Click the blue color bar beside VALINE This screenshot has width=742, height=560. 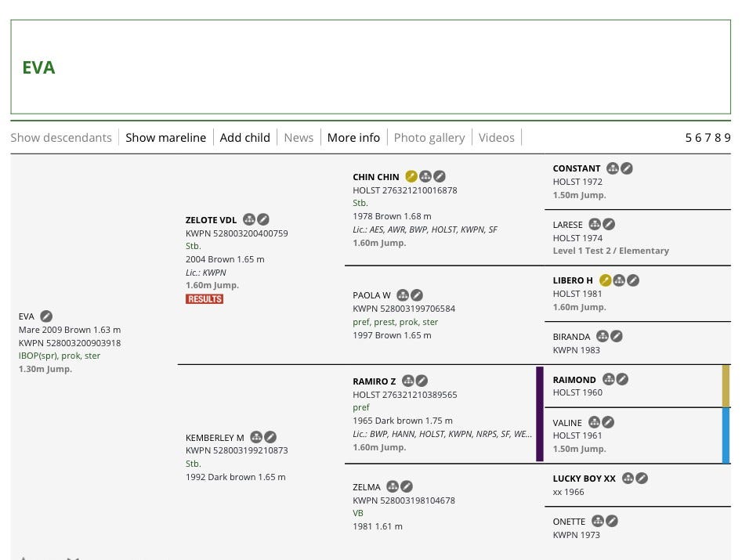(x=726, y=436)
